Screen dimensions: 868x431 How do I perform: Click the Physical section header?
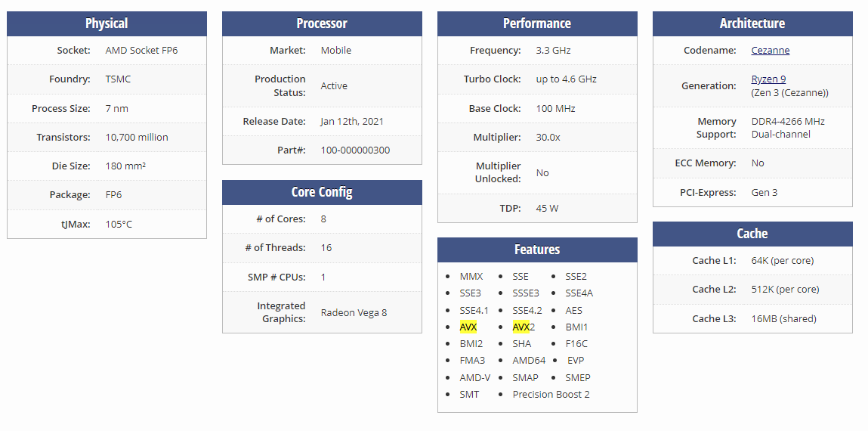(107, 23)
